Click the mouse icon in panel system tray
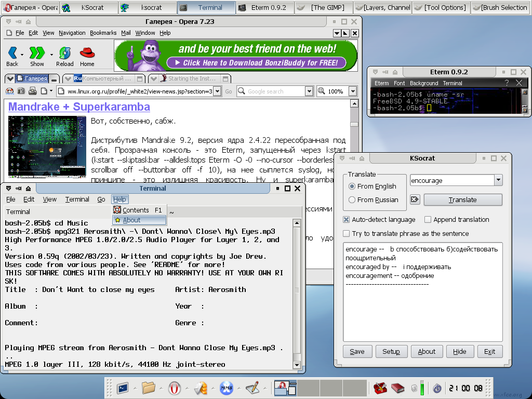 tap(414, 388)
